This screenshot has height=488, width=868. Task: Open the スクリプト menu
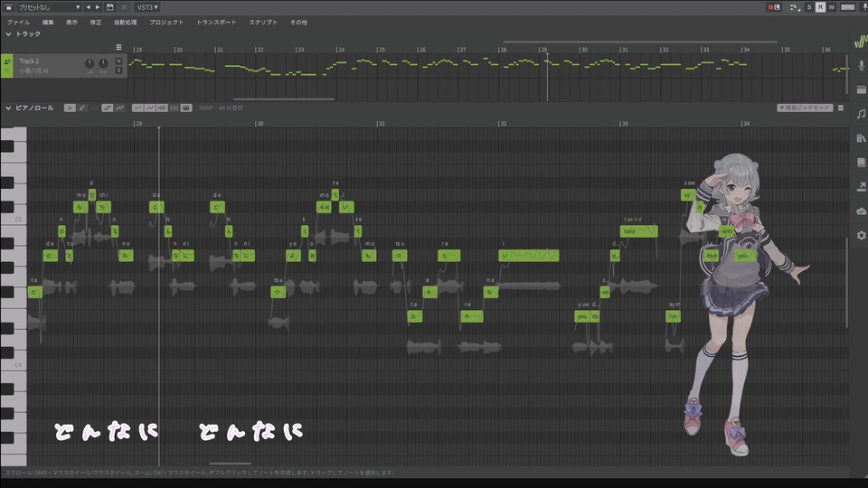click(263, 22)
